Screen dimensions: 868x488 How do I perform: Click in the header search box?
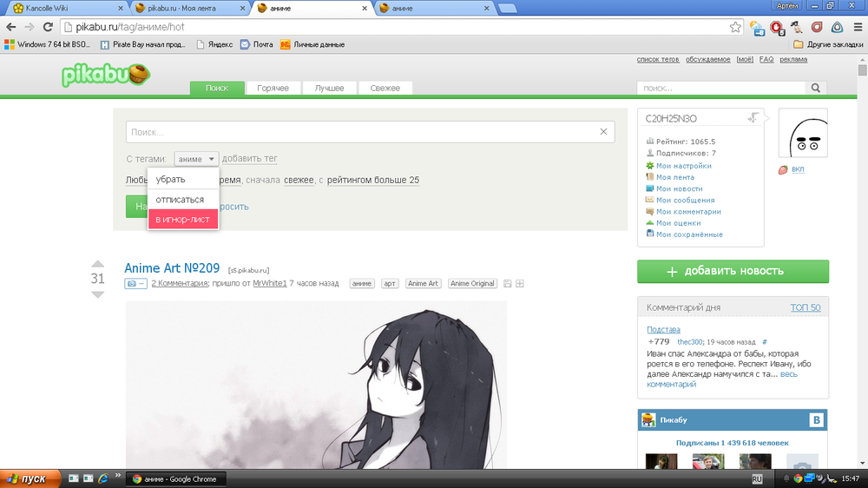(x=720, y=88)
